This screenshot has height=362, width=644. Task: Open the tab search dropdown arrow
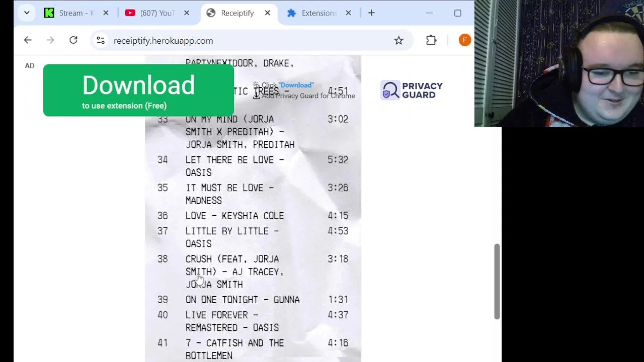pyautogui.click(x=27, y=13)
